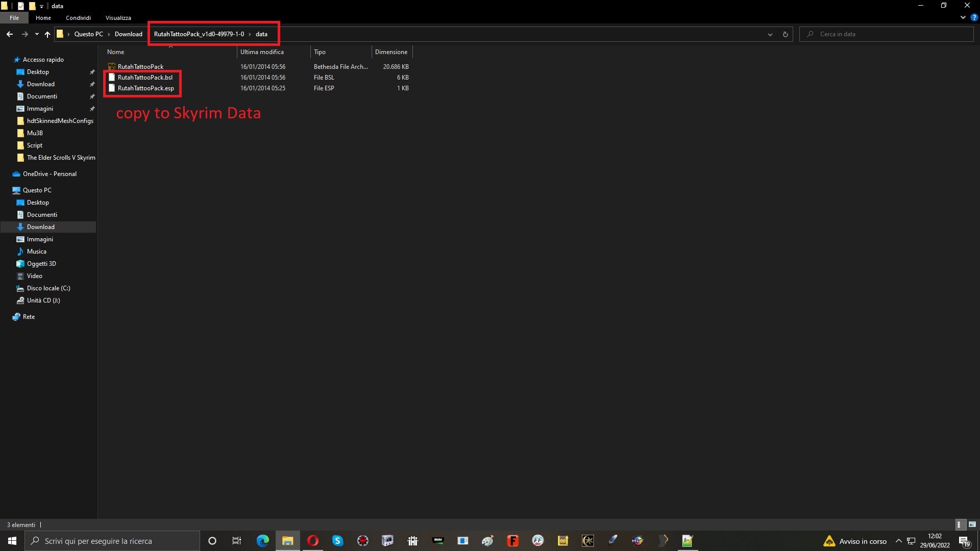Open notification center with 19 badge
Image resolution: width=980 pixels, height=551 pixels.
[x=965, y=541]
